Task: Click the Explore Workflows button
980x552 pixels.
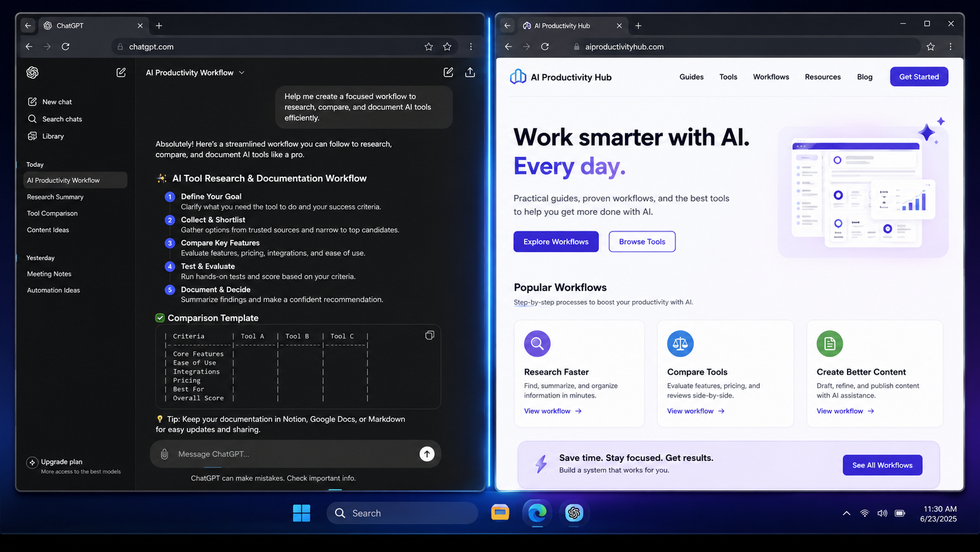Action: tap(556, 242)
